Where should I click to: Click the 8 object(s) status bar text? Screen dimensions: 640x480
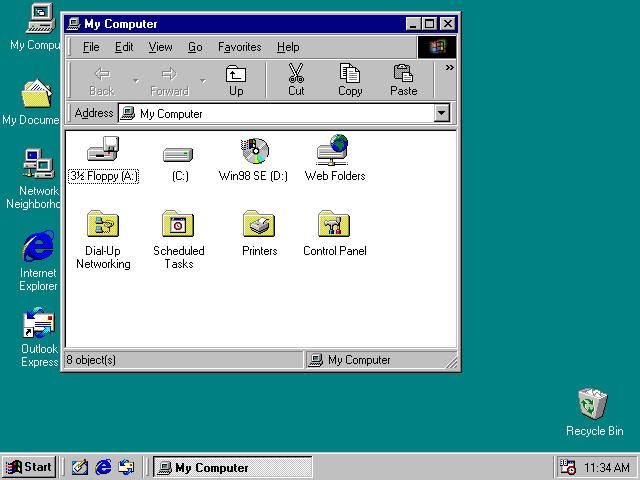tap(91, 360)
